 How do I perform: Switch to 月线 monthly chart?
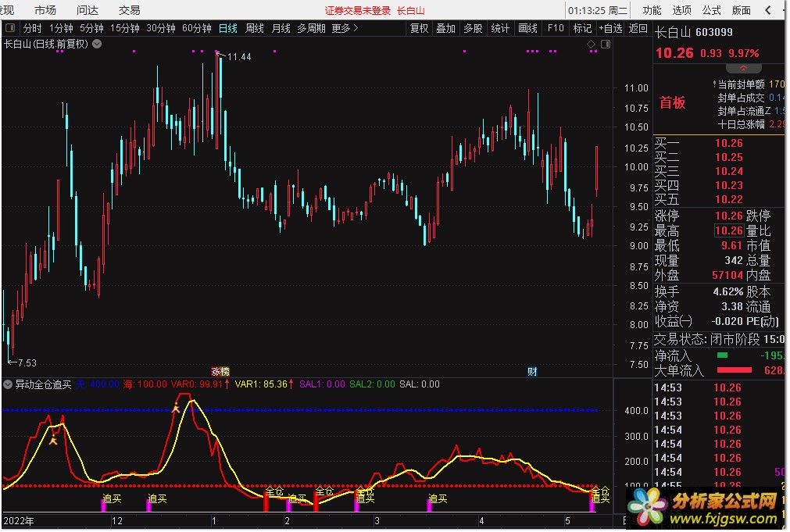click(281, 28)
